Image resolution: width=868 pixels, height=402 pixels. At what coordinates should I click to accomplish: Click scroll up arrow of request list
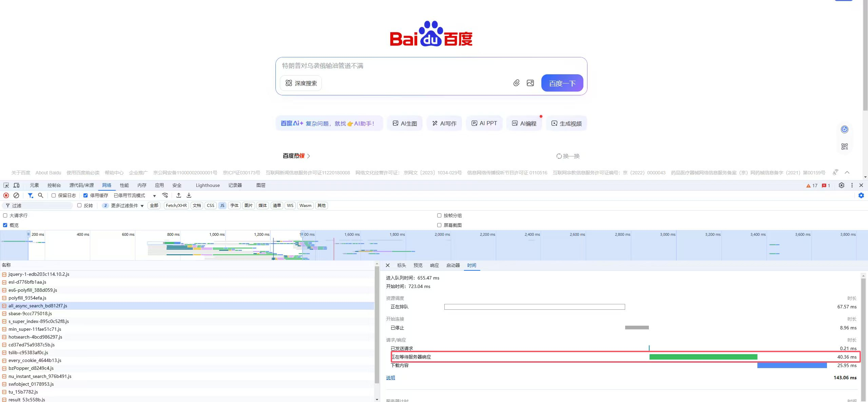pos(377,264)
